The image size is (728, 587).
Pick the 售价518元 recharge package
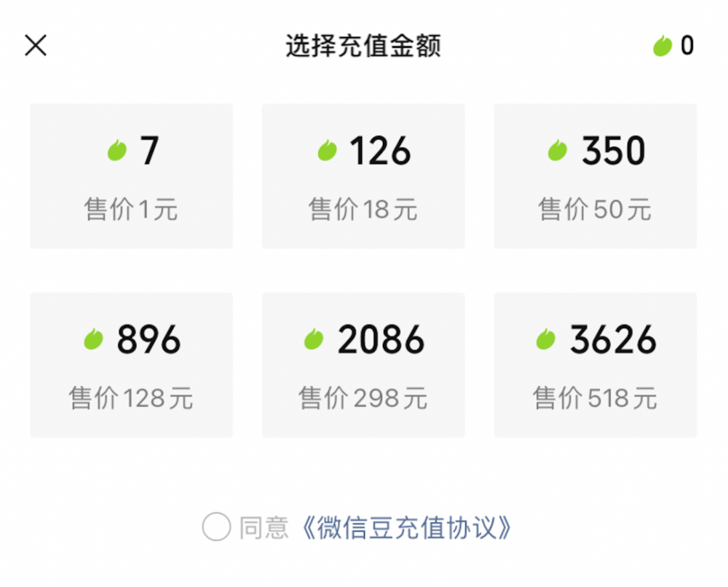(x=595, y=398)
